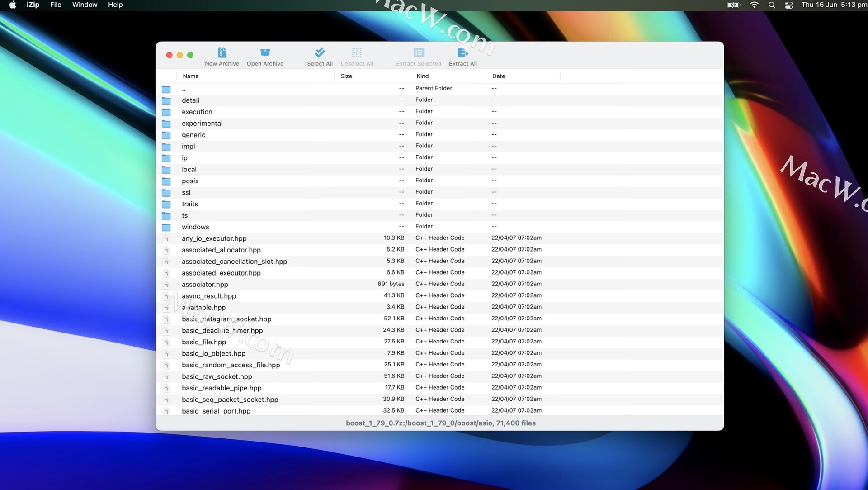Click the windows folder icon
Image resolution: width=868 pixels, height=490 pixels.
point(166,227)
